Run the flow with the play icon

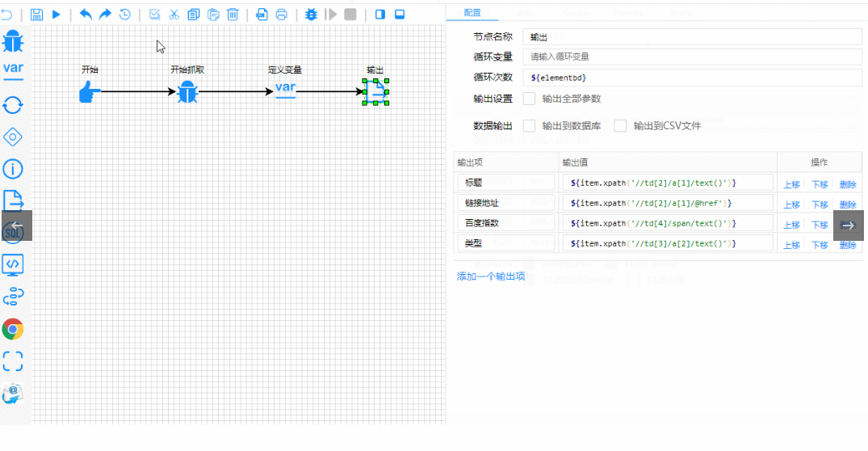57,15
